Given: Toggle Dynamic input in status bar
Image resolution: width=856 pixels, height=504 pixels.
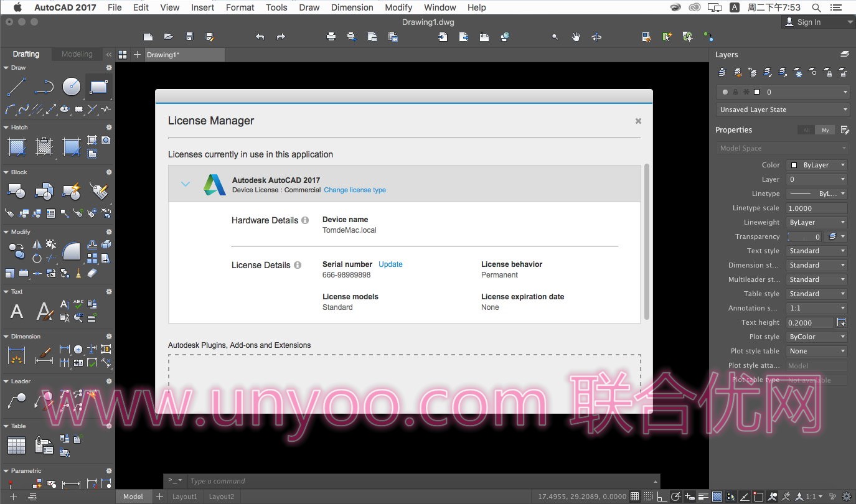Looking at the screenshot, I should point(690,497).
